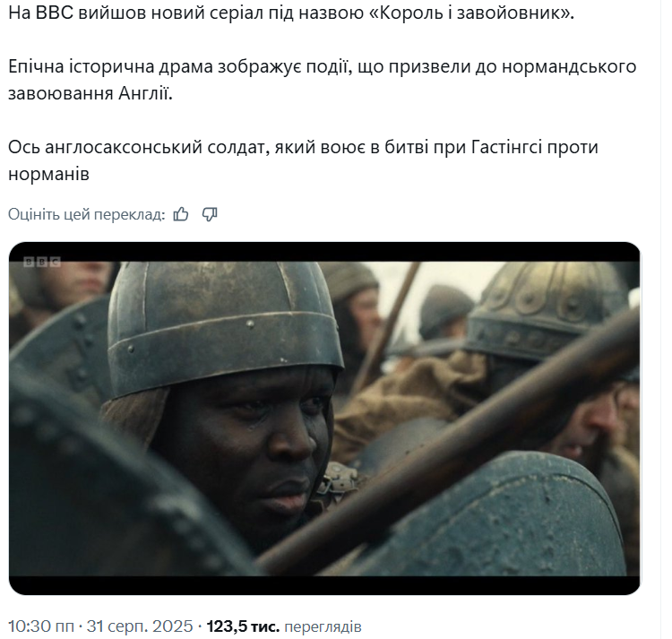The height and width of the screenshot is (639, 672).
Task: Click the title «Король і завойовник» in text
Action: [x=470, y=13]
